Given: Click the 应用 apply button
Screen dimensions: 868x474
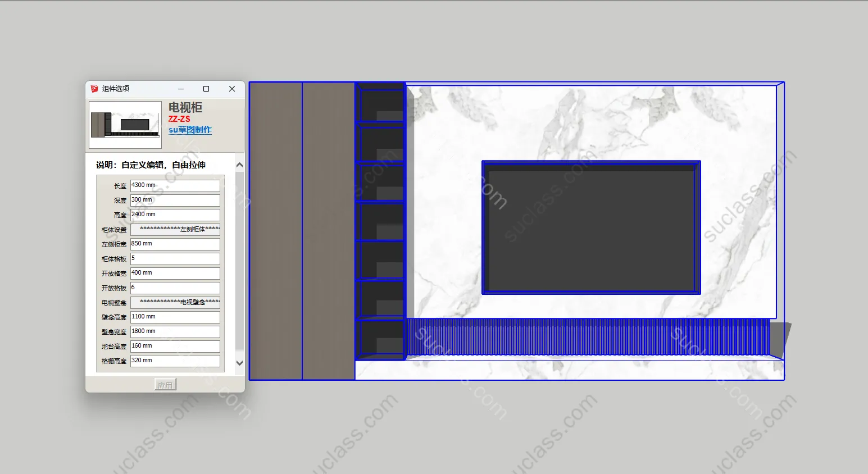Looking at the screenshot, I should tap(165, 385).
